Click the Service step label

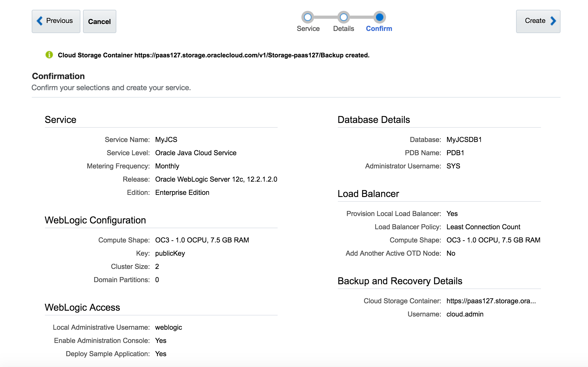tap(308, 29)
